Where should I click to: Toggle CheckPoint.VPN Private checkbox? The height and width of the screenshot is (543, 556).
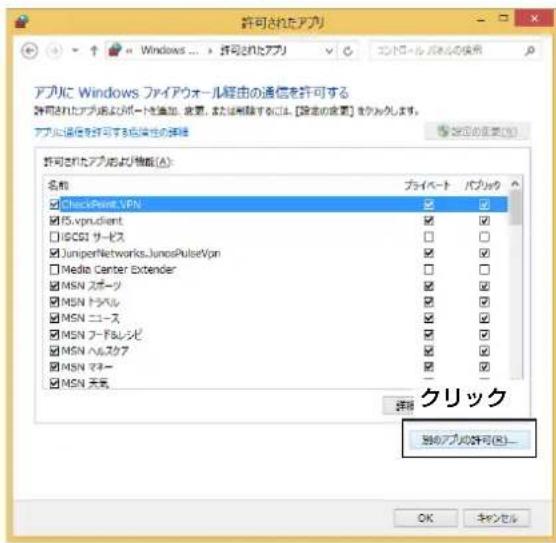429,204
